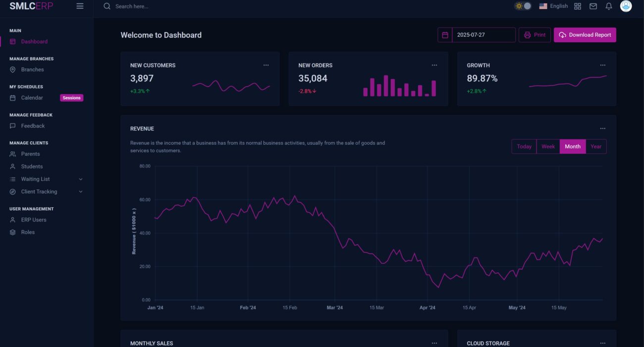644x347 pixels.
Task: Click the Download Report button
Action: (x=585, y=35)
